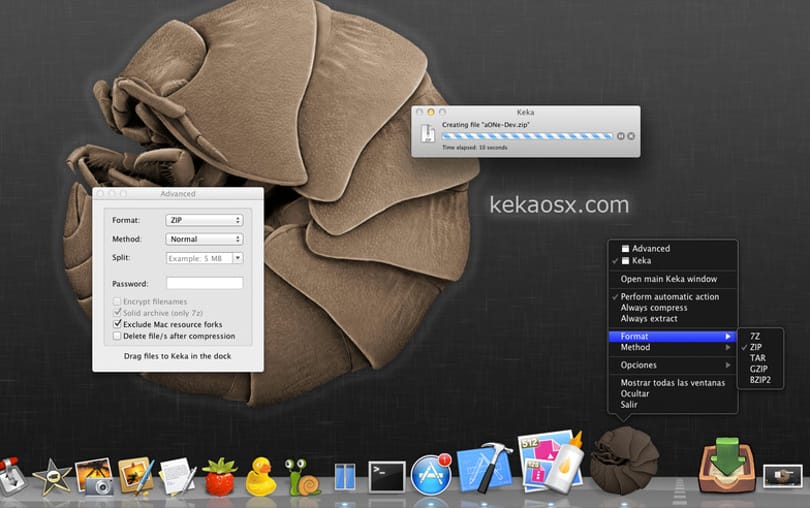Toggle Solid archive (only 7z) checkbox
Image resolution: width=810 pixels, height=508 pixels.
pos(117,313)
